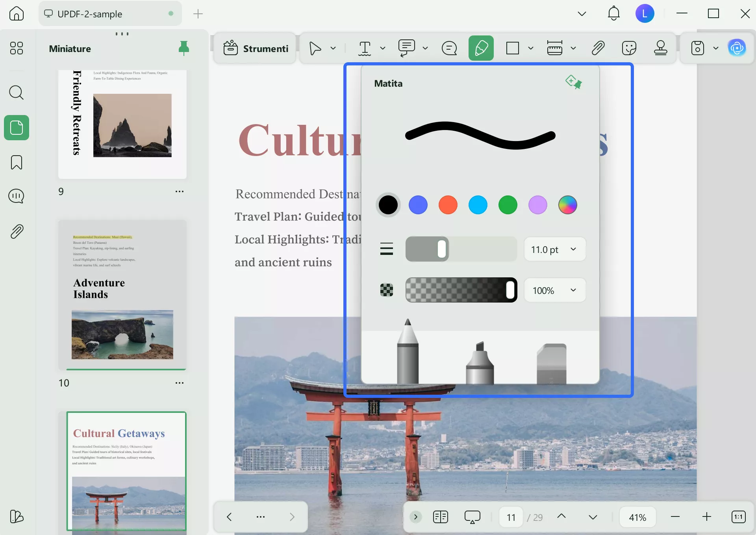This screenshot has height=535, width=756.
Task: Click the Sticker tool icon
Action: click(629, 48)
